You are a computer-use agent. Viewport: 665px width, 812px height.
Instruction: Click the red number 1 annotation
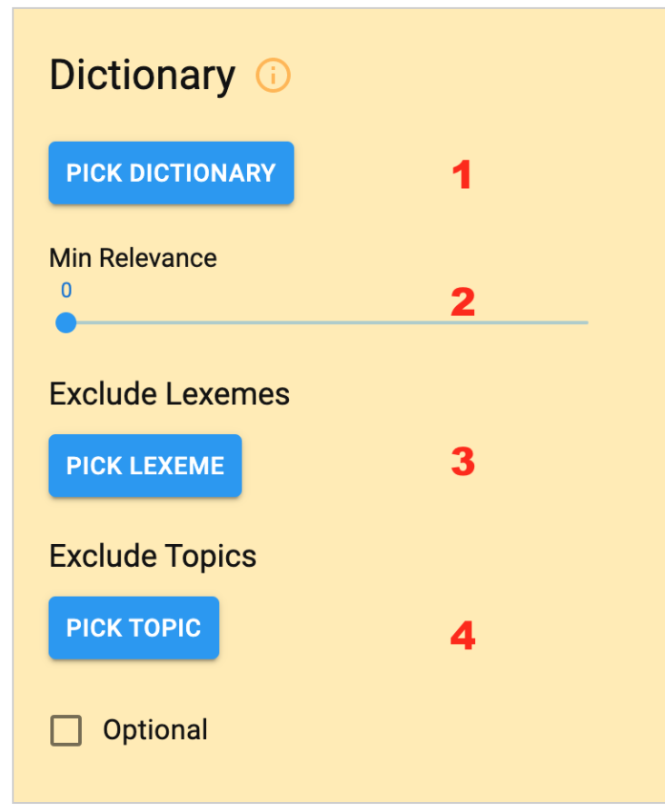[x=462, y=174]
